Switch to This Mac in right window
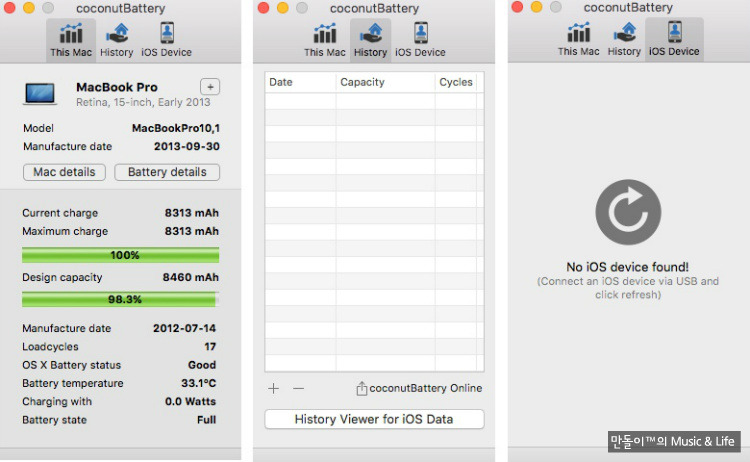This screenshot has width=750, height=462. [578, 39]
